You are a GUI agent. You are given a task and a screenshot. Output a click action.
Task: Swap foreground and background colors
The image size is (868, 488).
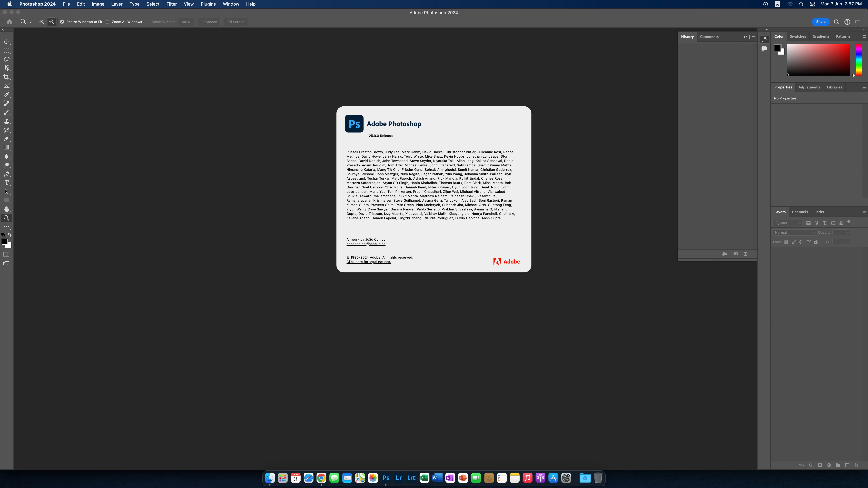10,235
